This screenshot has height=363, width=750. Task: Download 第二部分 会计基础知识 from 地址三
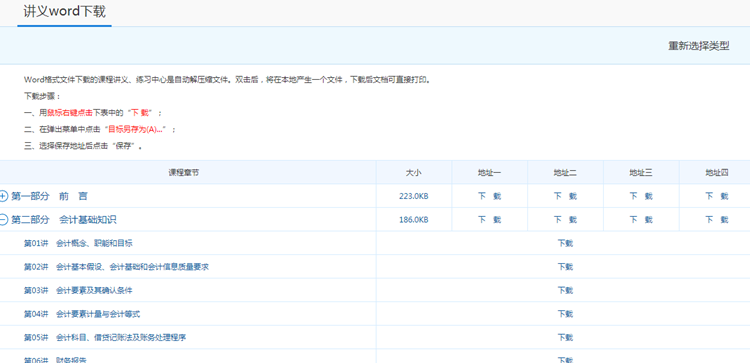coord(641,220)
